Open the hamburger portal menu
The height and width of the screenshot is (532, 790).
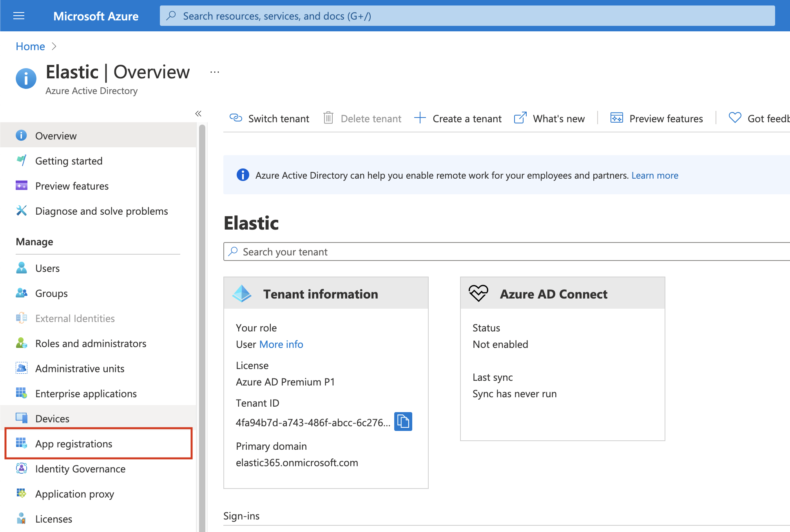click(19, 16)
